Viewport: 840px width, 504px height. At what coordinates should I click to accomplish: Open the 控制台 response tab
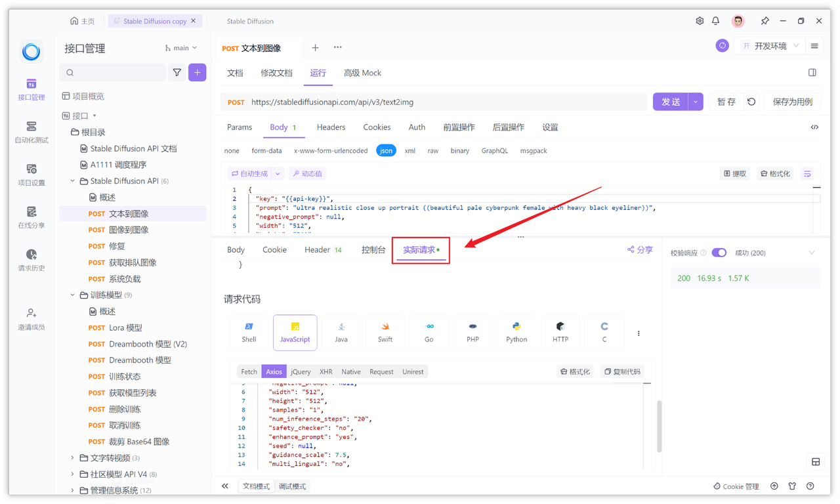373,250
